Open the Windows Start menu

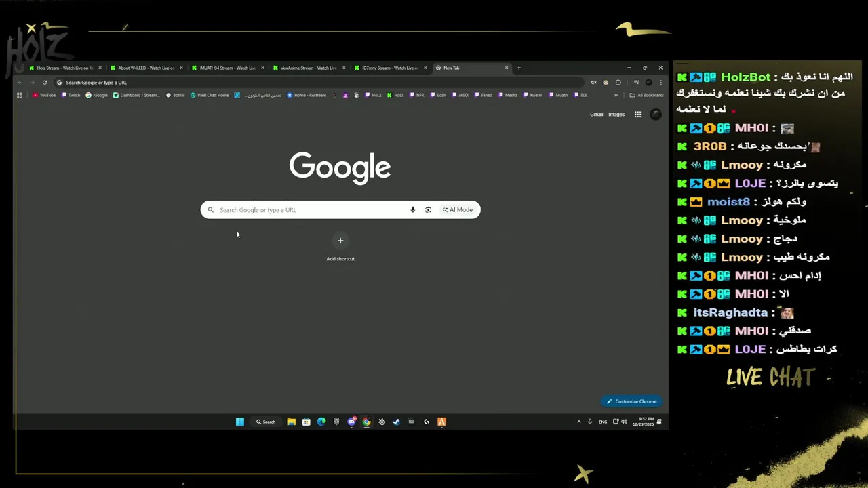click(240, 422)
